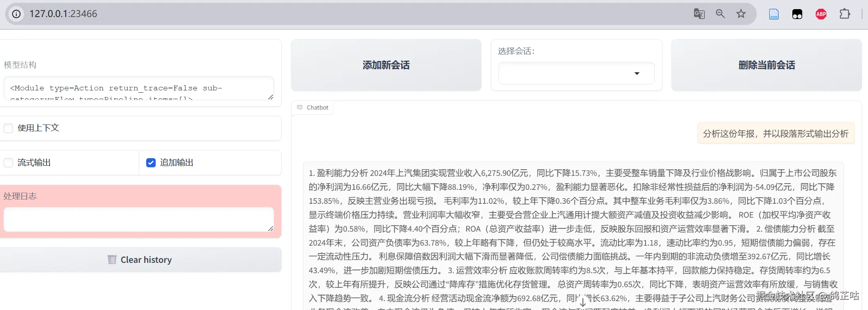Click the scroll-to-bottom arrow in chatbot

pos(583,302)
